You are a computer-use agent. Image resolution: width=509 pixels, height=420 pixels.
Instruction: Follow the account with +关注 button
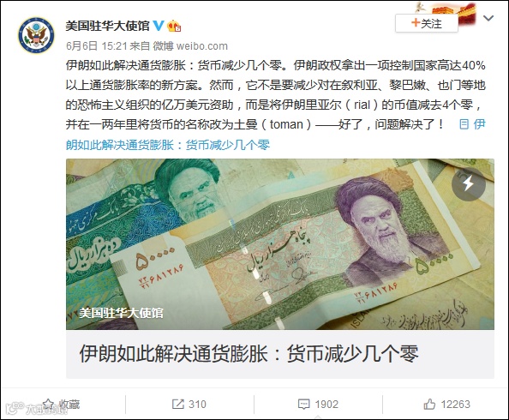point(427,23)
